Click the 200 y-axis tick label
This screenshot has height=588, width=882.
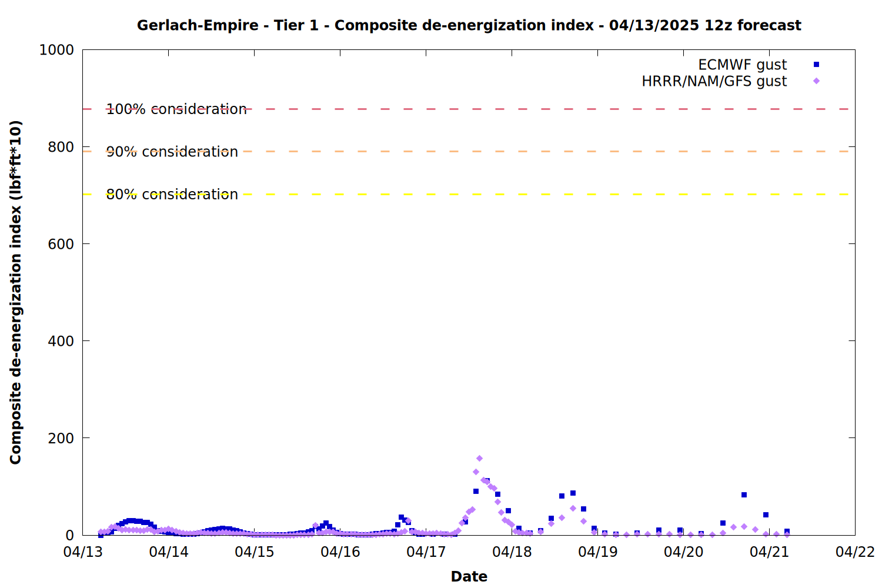click(x=61, y=438)
